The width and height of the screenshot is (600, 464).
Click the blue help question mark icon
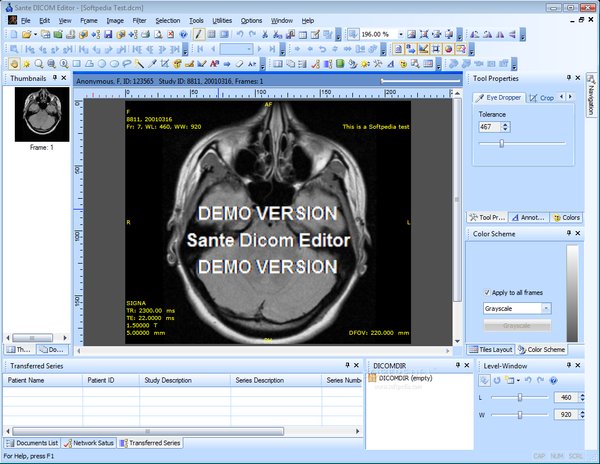point(184,34)
